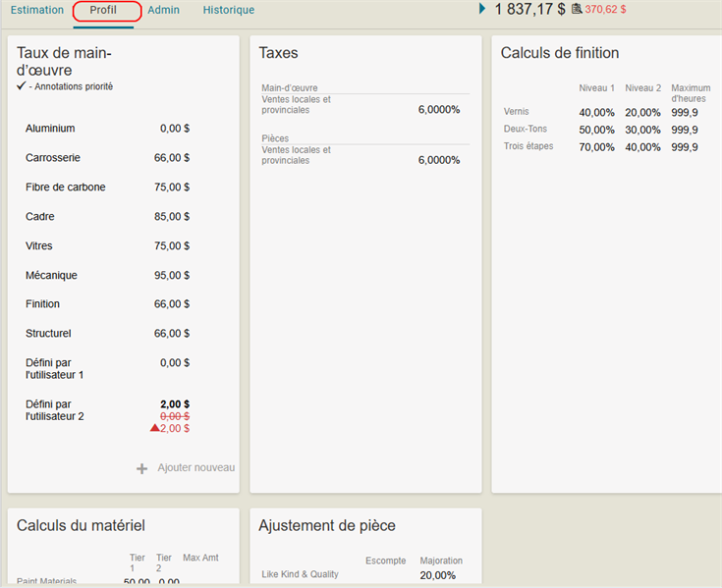Image resolution: width=722 pixels, height=588 pixels.
Task: Click the Main-d'œuvre tax rate 6,0000%
Action: click(438, 110)
